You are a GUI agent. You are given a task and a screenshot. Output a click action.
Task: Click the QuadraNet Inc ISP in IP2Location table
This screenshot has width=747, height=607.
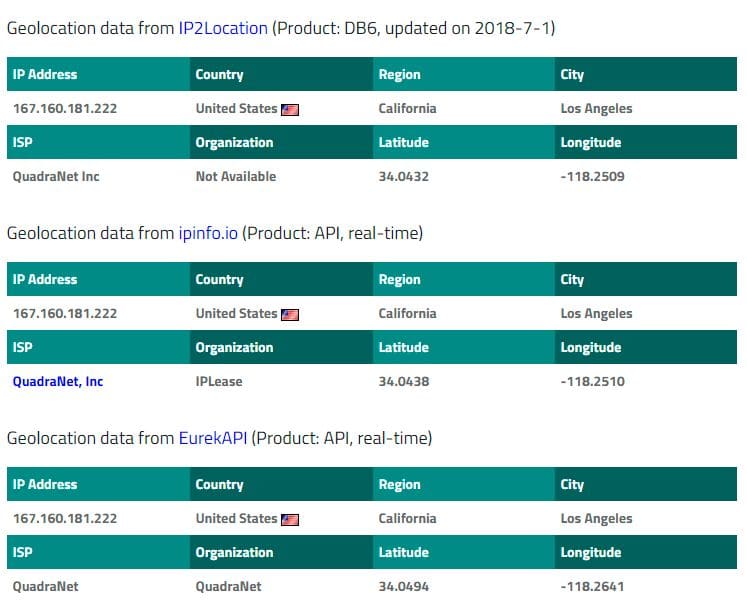(x=56, y=177)
